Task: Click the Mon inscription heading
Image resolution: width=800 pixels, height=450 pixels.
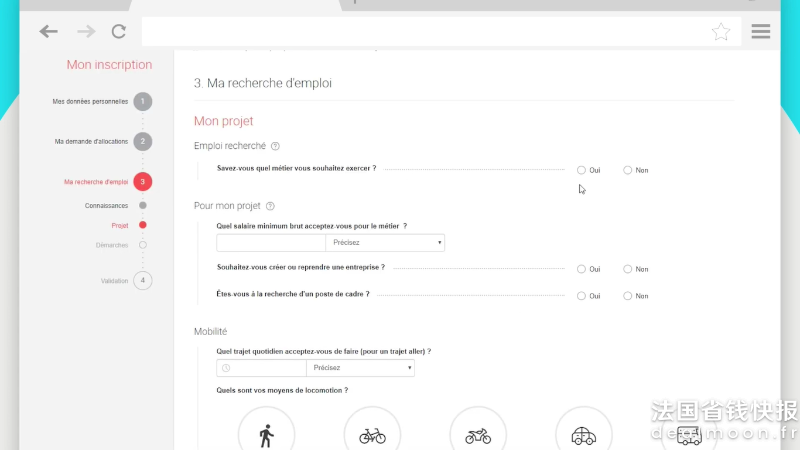Action: click(x=109, y=65)
